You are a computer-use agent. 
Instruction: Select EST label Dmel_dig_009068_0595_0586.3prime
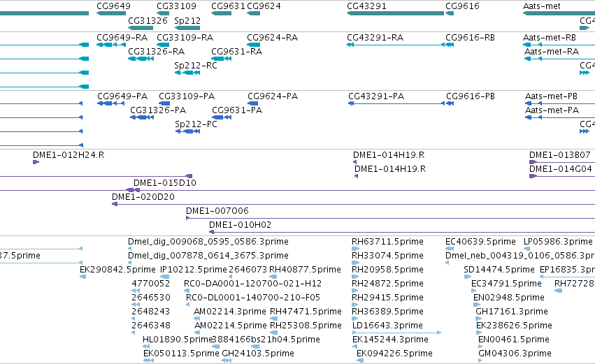coord(208,242)
